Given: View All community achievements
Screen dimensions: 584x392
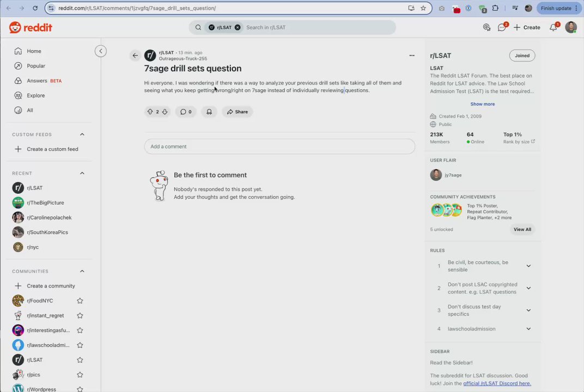Looking at the screenshot, I should click(522, 229).
